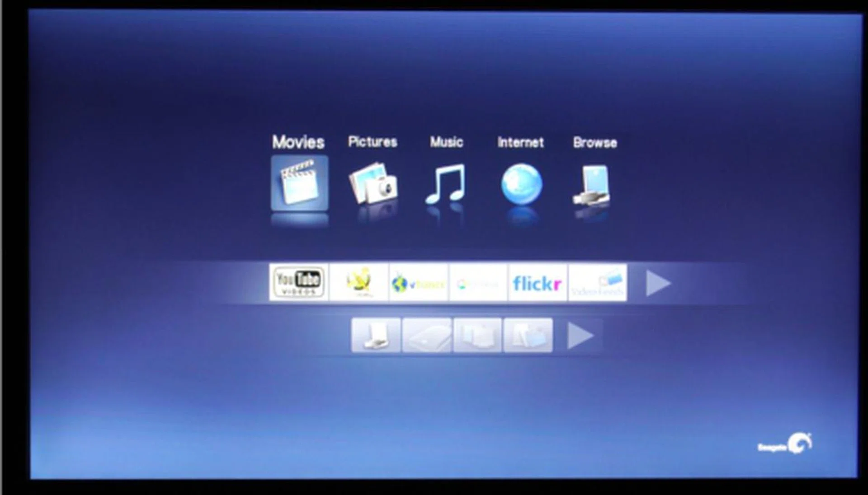Select the Music note icon
868x495 pixels.
click(x=446, y=184)
